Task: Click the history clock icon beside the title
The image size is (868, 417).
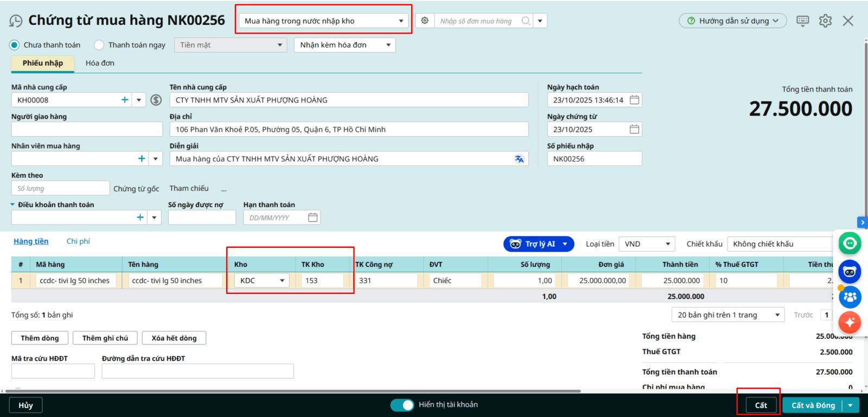Action: (16, 21)
